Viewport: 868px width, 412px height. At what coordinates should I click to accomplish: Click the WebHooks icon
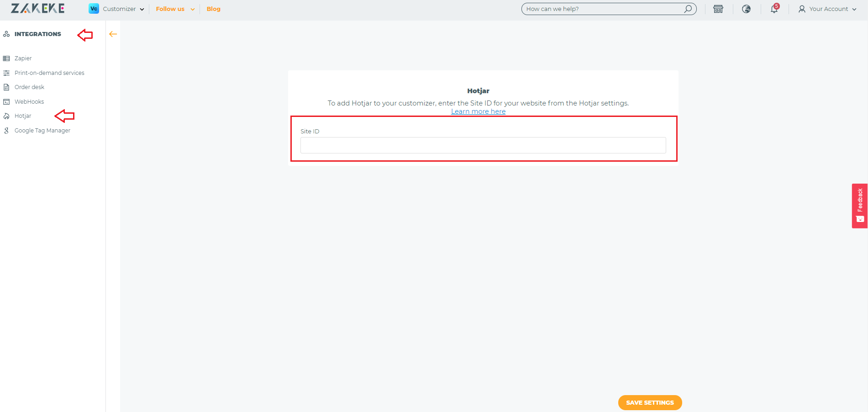[6, 101]
